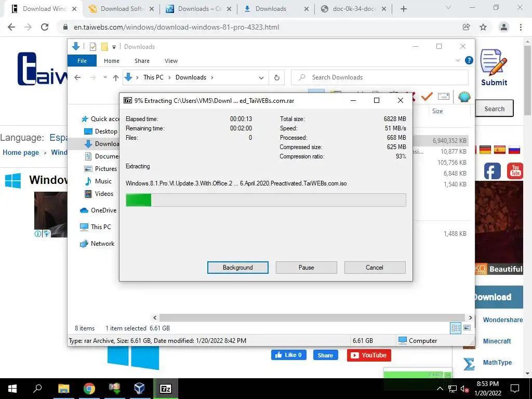Show hidden system tray icons
The height and width of the screenshot is (399, 532).
pyautogui.click(x=440, y=389)
